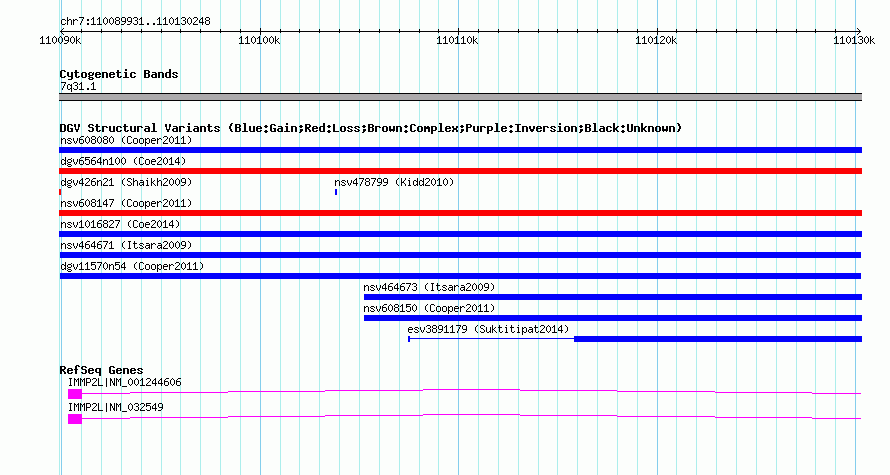The width and height of the screenshot is (890, 475).
Task: Click the 110130k ruler tick label
Action: (x=854, y=40)
